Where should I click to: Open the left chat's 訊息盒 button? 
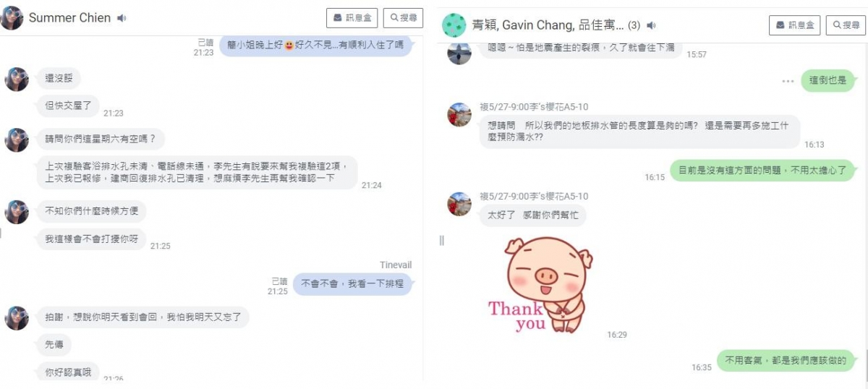tap(352, 18)
